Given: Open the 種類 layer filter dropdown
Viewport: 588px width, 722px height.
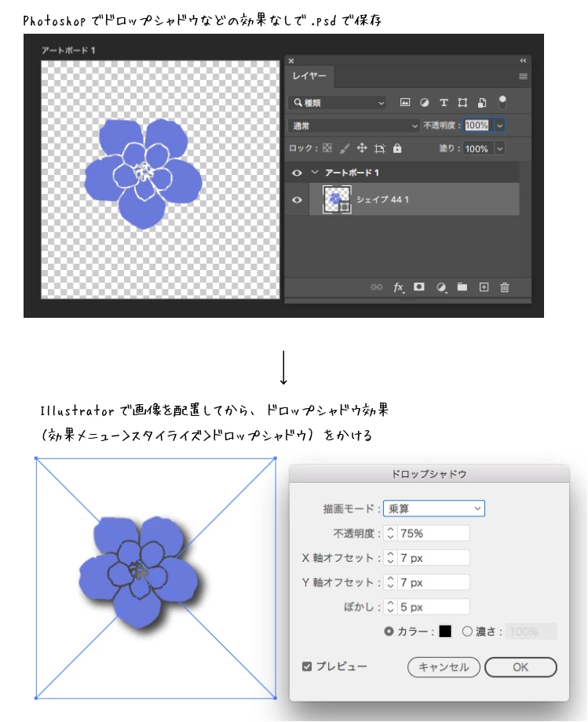Looking at the screenshot, I should point(338,102).
